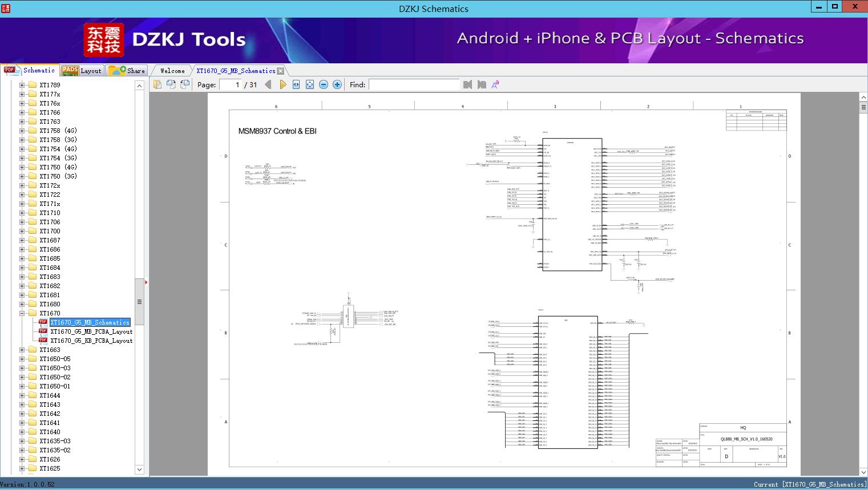Screen dimensions: 868x490
Task: Expand the XT1766 folder
Action: (x=22, y=112)
